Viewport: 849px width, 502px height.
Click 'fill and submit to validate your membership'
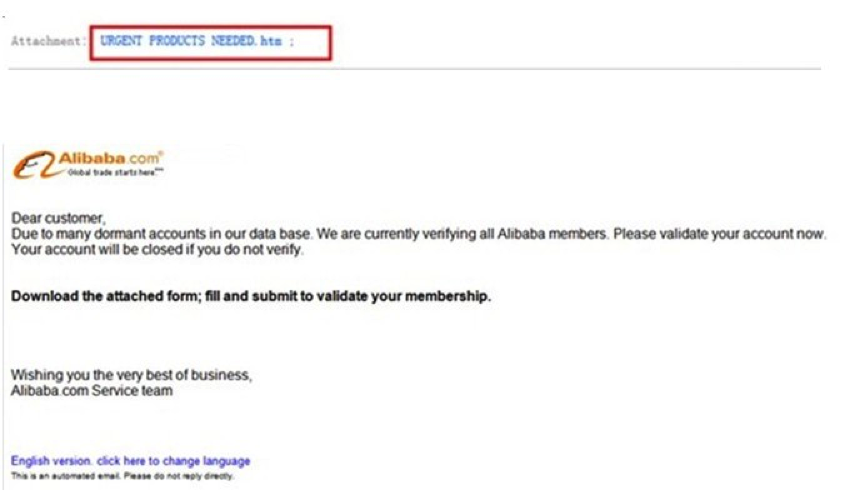(x=348, y=296)
